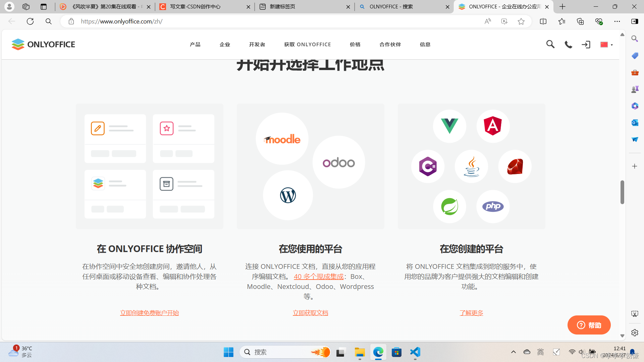Add this page to favorites star

coord(521,21)
